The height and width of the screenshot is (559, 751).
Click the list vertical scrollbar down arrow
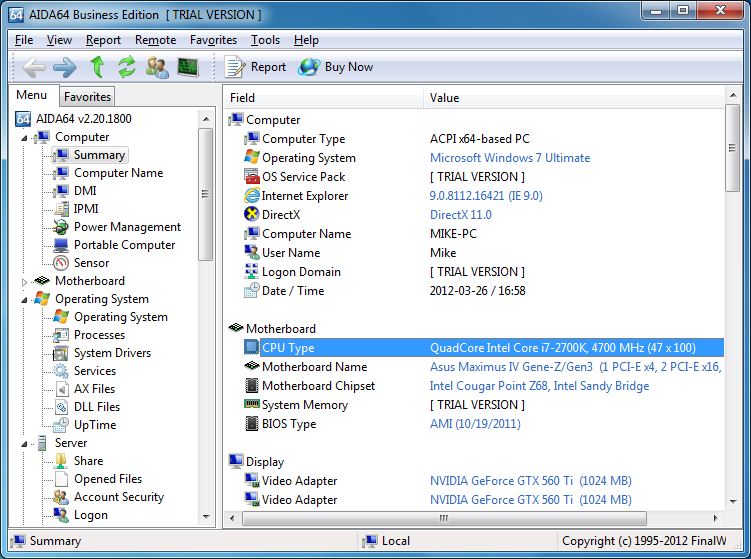(x=733, y=502)
